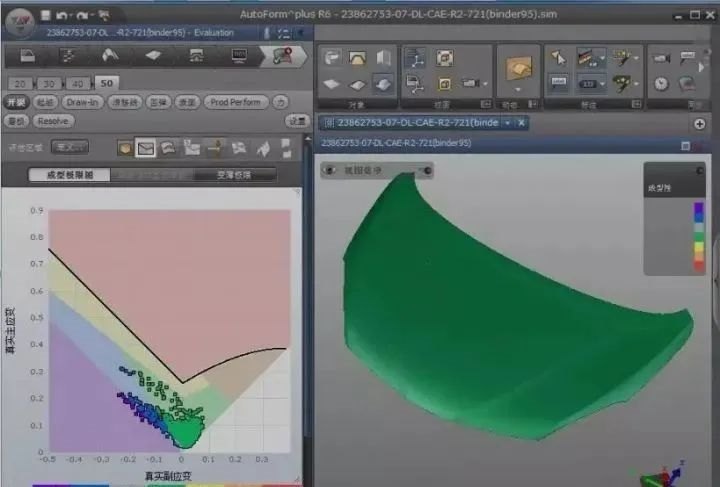720x487 pixels.
Task: Click the axis coordinate system icon
Action: point(414,58)
